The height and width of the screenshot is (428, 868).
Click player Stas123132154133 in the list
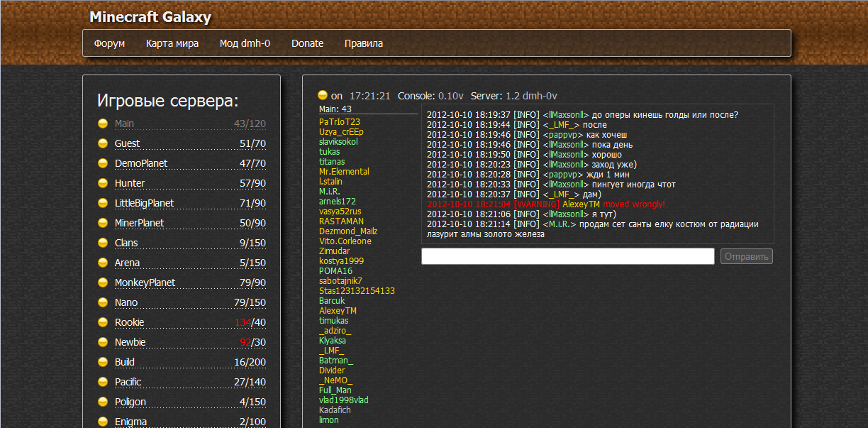click(357, 291)
